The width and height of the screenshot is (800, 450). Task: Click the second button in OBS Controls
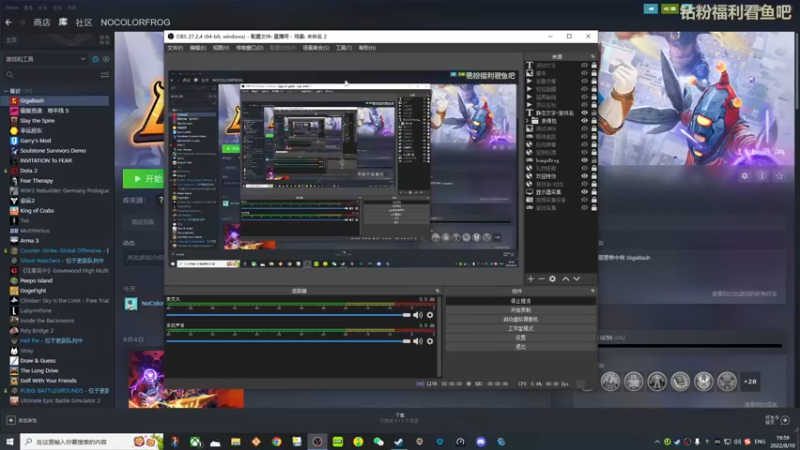click(521, 310)
